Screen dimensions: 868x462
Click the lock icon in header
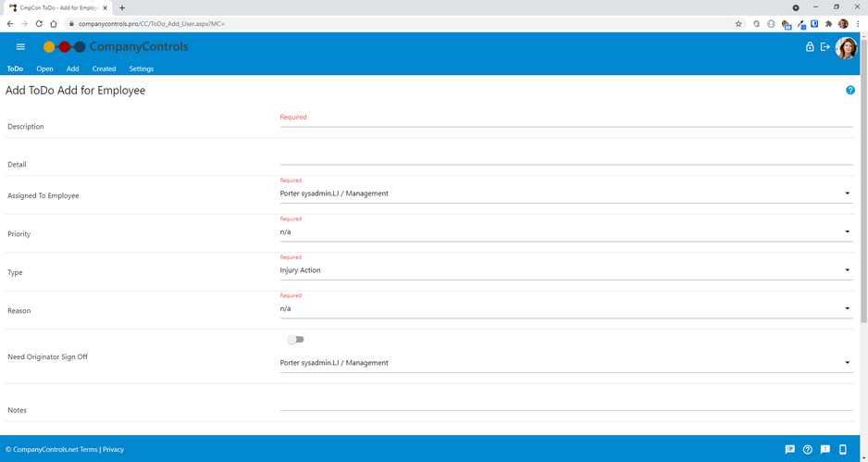point(810,47)
